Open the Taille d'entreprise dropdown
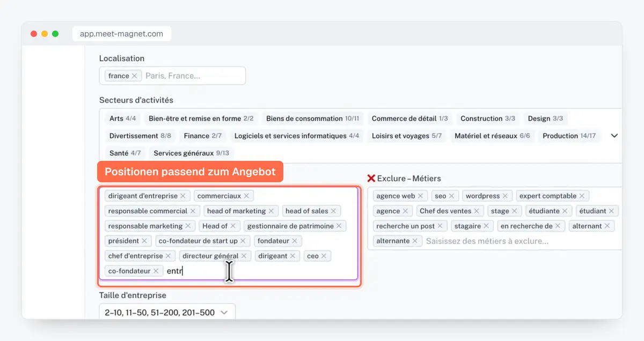This screenshot has height=341, width=644. (x=167, y=312)
